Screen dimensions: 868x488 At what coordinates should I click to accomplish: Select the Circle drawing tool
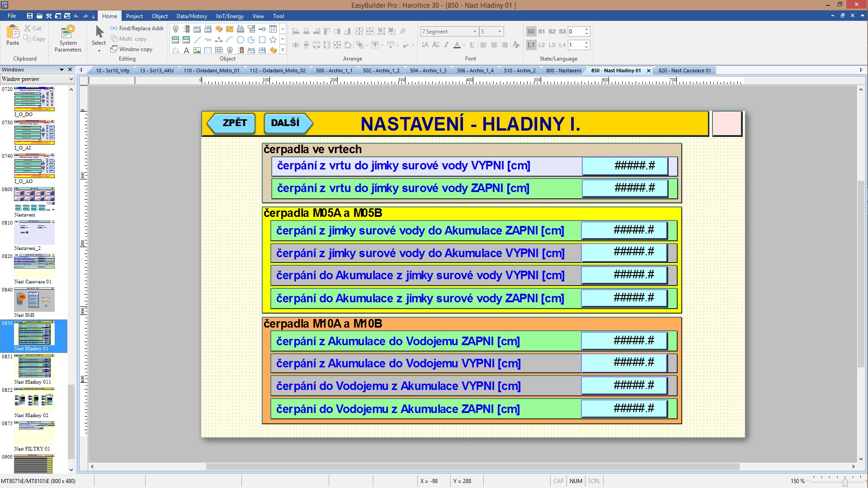(x=241, y=40)
